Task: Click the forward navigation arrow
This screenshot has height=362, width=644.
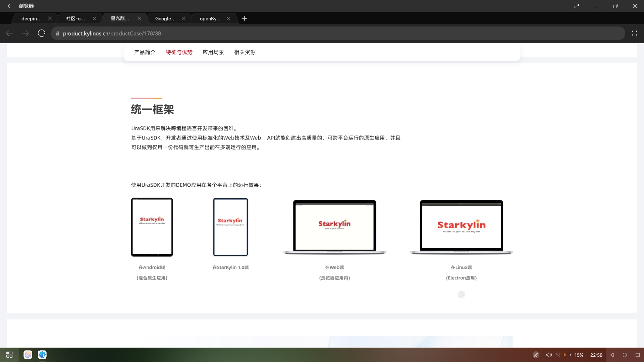Action: click(x=25, y=33)
